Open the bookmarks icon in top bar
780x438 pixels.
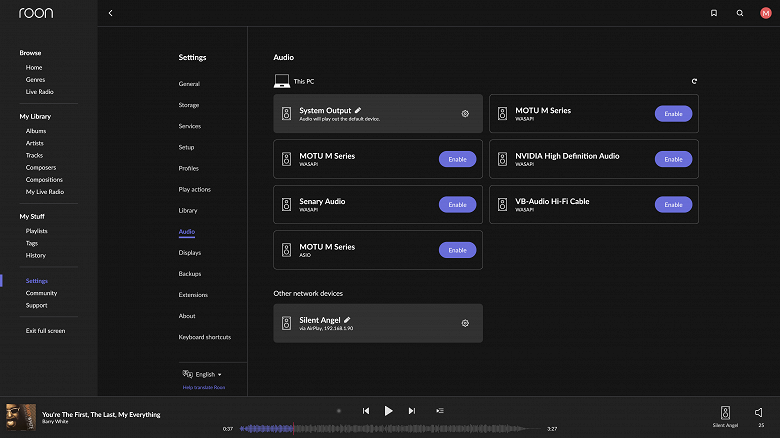[714, 13]
